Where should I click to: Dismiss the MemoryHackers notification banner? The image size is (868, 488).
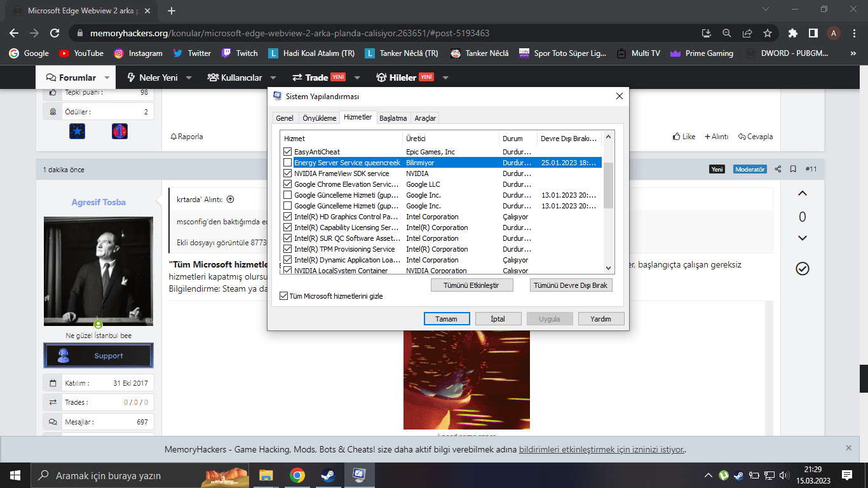tap(848, 447)
